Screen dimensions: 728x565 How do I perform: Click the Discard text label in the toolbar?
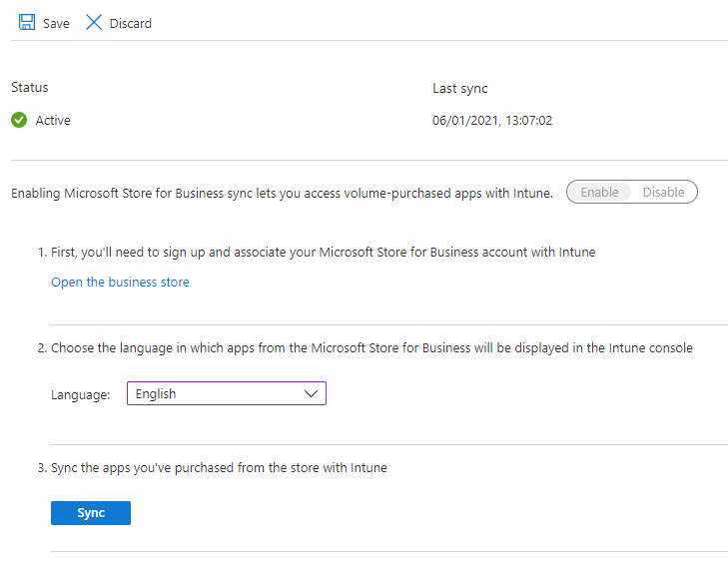[x=130, y=23]
